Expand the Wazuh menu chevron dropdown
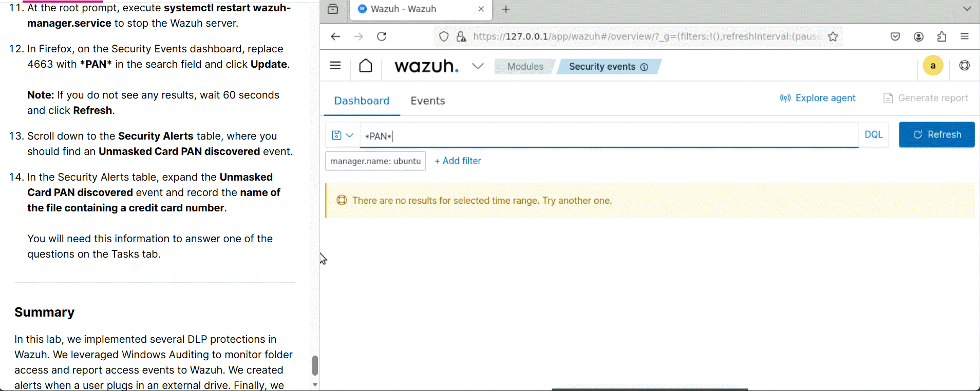This screenshot has width=980, height=391. (478, 66)
